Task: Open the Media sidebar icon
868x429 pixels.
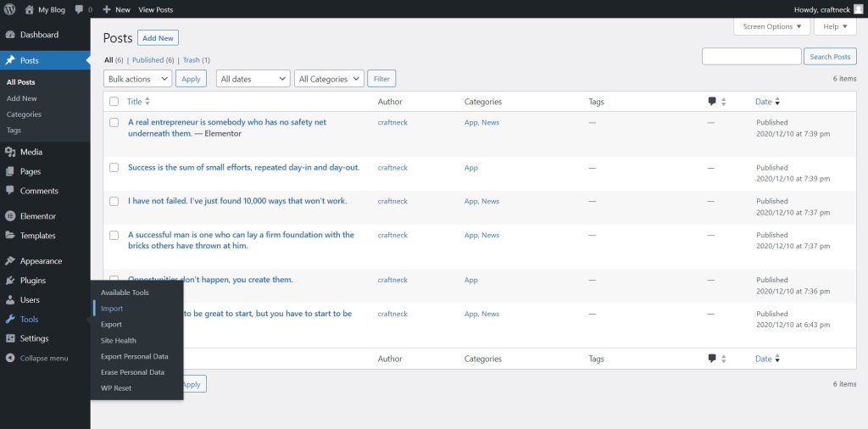Action: point(10,152)
